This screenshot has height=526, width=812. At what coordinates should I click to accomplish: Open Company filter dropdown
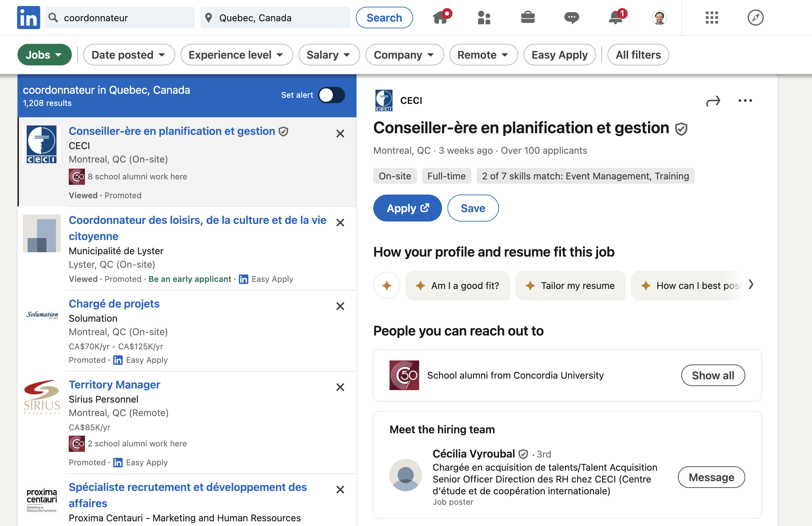click(x=404, y=55)
